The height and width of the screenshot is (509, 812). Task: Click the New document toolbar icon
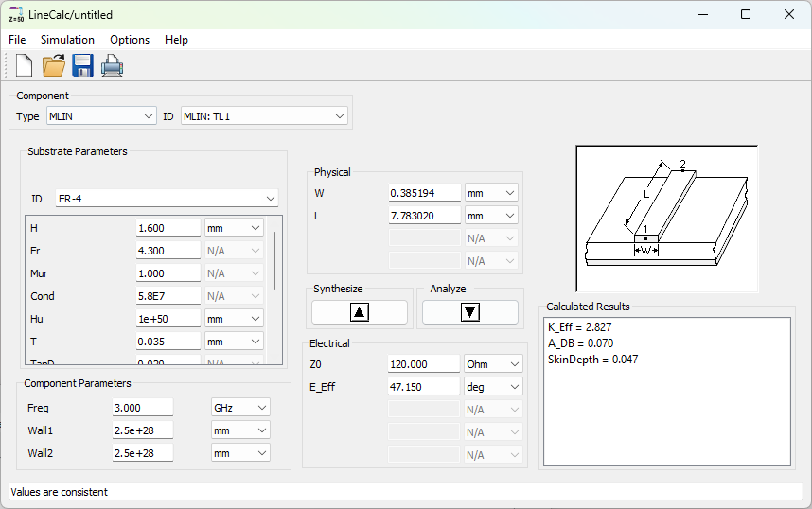24,66
